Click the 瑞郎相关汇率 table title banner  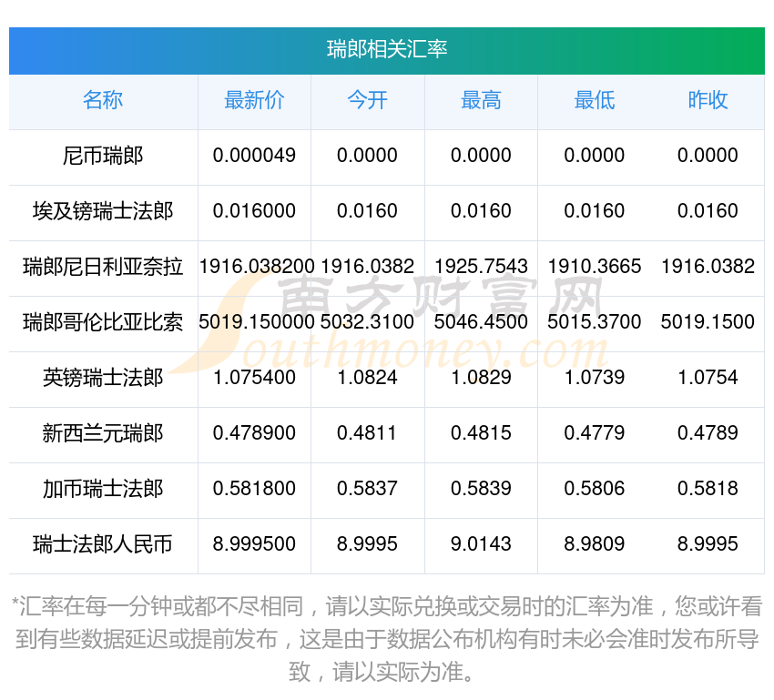pos(386,51)
